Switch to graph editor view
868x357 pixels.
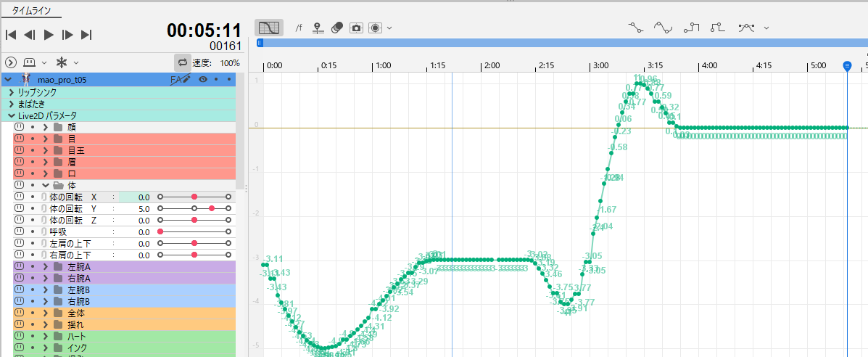(268, 28)
